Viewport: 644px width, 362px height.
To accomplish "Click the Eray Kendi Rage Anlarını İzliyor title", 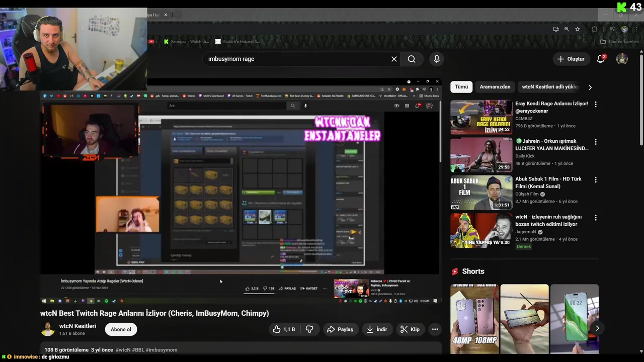I will tap(551, 107).
